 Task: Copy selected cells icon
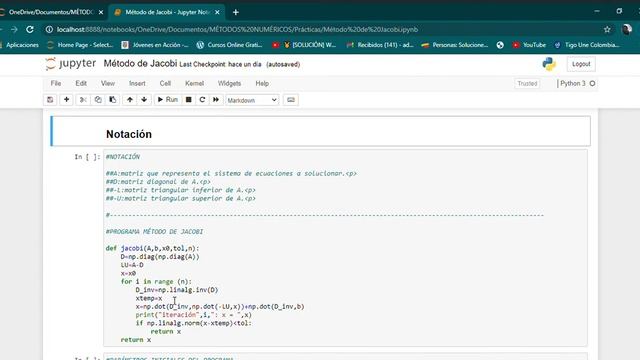pyautogui.click(x=98, y=100)
